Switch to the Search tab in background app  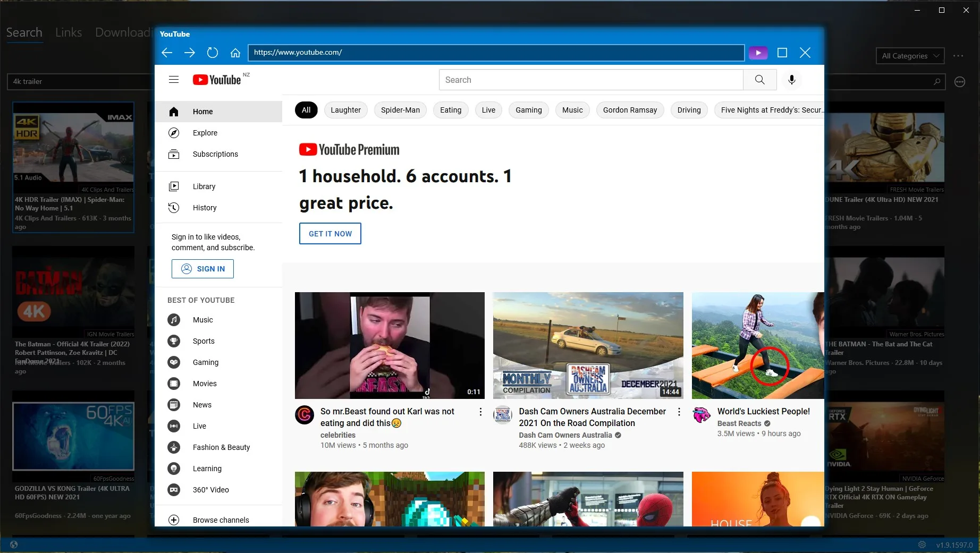coord(24,32)
